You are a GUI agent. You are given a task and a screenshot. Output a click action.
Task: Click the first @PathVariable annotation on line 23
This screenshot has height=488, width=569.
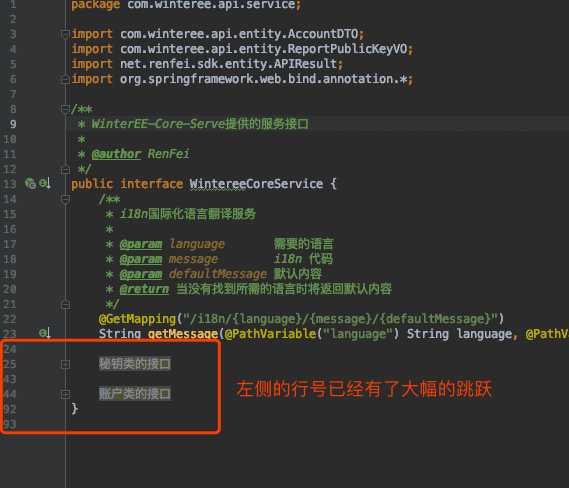click(x=270, y=334)
